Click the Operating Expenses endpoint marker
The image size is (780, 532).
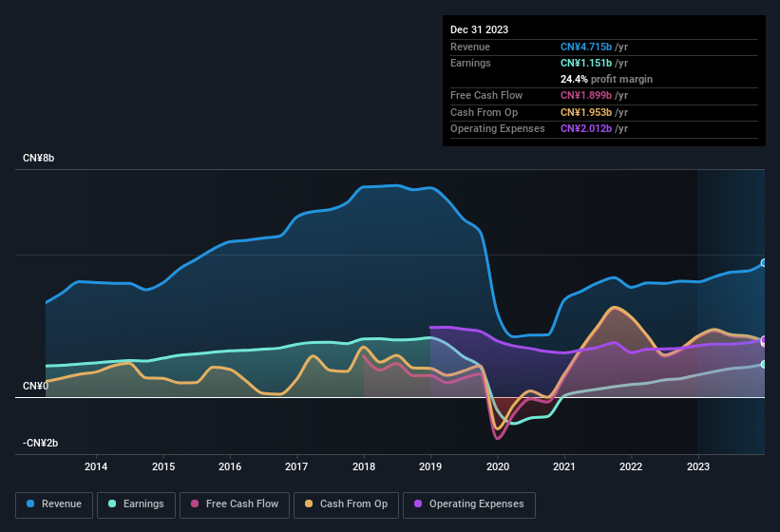click(764, 339)
